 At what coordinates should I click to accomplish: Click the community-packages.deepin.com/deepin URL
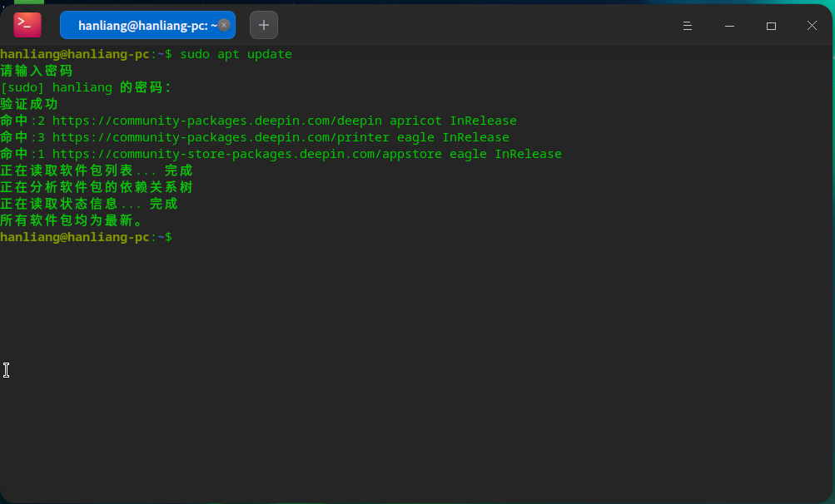[x=217, y=121]
